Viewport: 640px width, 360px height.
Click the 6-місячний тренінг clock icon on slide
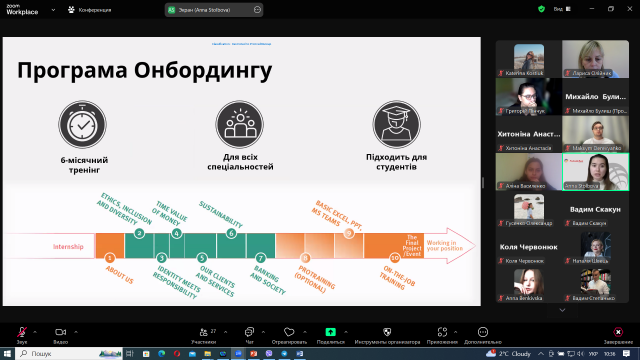point(82,124)
